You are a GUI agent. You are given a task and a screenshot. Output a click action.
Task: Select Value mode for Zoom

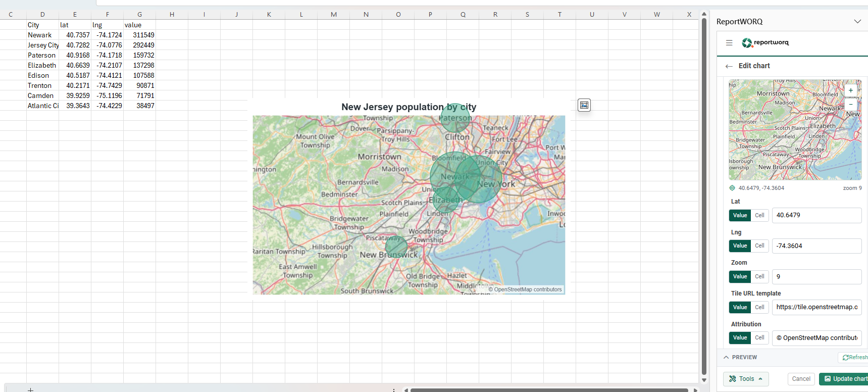coord(740,277)
